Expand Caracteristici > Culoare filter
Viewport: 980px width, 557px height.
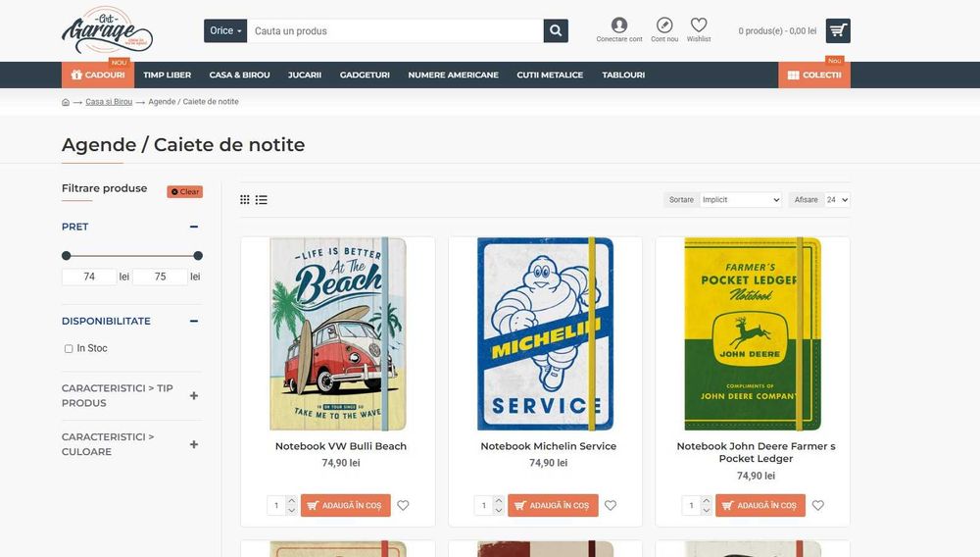(x=194, y=444)
